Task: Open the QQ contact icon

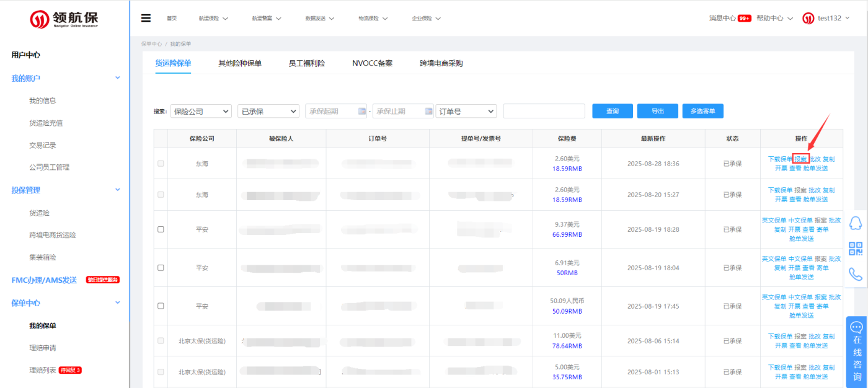Action: (856, 223)
